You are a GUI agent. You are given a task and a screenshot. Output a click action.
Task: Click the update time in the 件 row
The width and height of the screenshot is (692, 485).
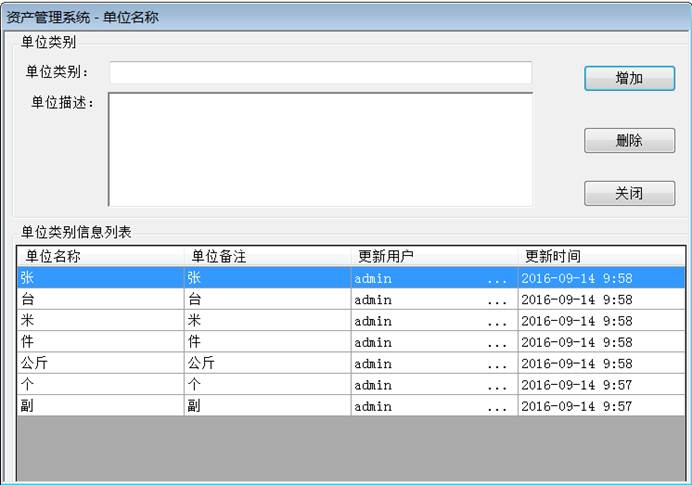tap(602, 342)
